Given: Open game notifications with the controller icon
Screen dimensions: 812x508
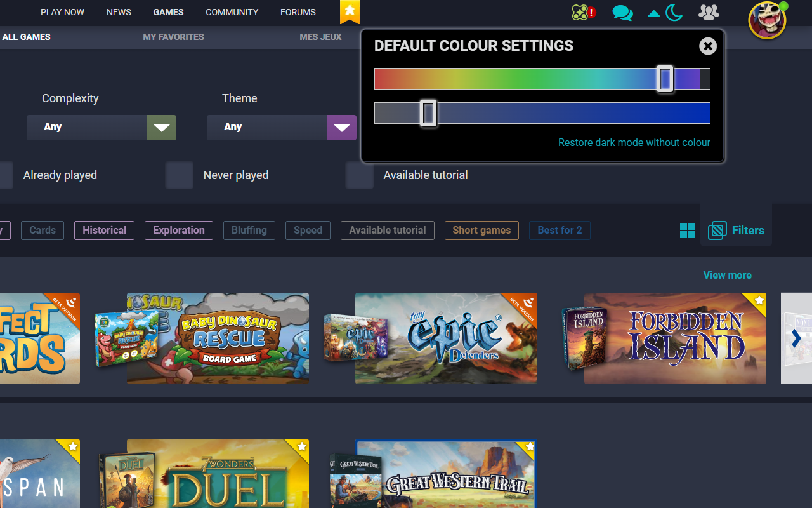Looking at the screenshot, I should pos(581,11).
